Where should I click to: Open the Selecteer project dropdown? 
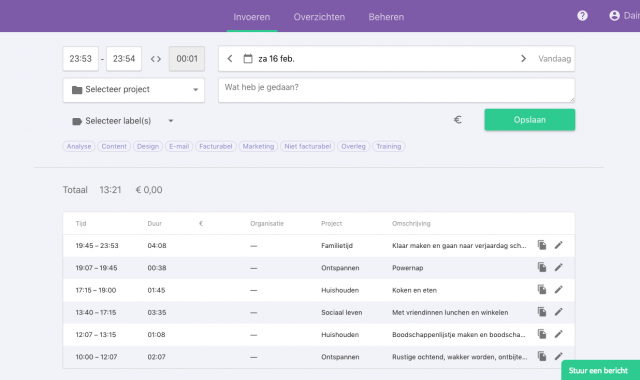coord(133,90)
